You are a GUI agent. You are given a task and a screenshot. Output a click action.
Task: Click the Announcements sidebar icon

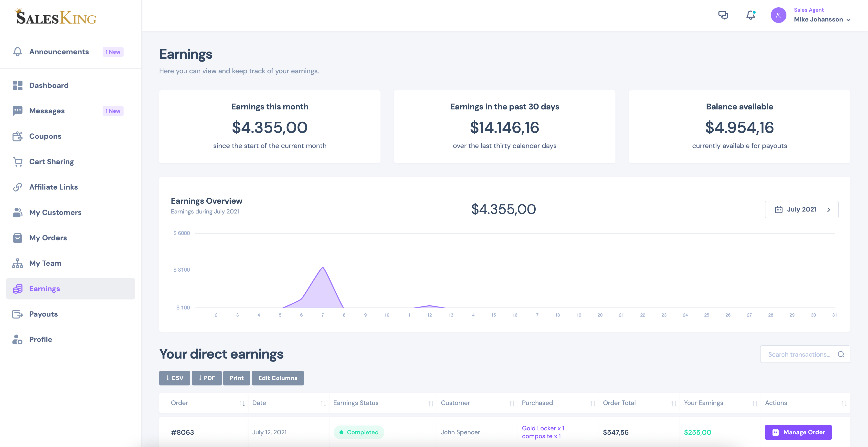click(x=17, y=52)
